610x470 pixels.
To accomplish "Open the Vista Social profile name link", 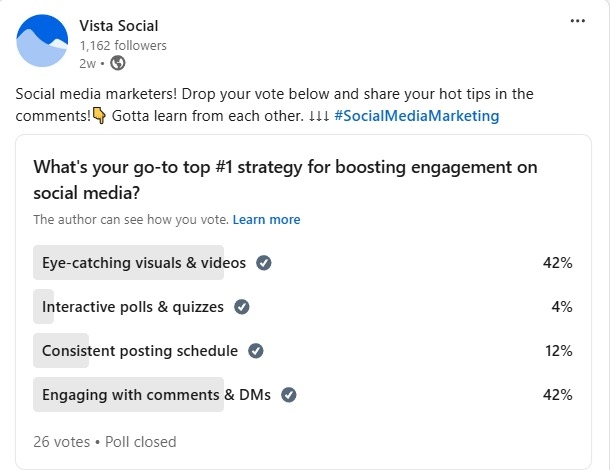I will 118,25.
